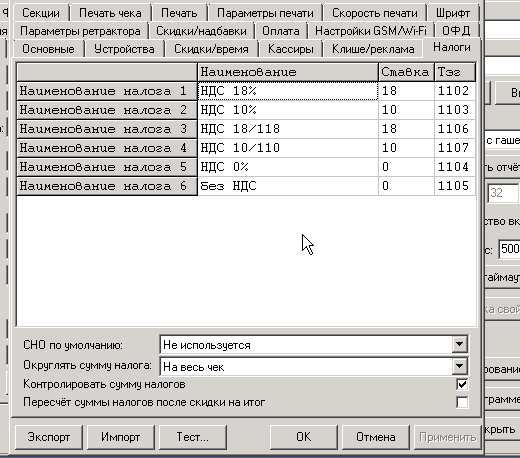Expand Округлять сумму налога dropdown
Viewport: 520px width, 458px height.
point(459,366)
